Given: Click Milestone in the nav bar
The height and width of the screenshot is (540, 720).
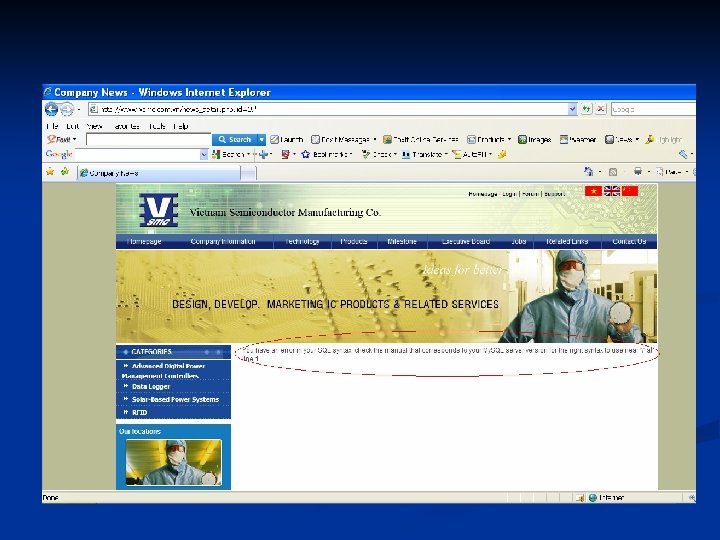Looking at the screenshot, I should [402, 242].
